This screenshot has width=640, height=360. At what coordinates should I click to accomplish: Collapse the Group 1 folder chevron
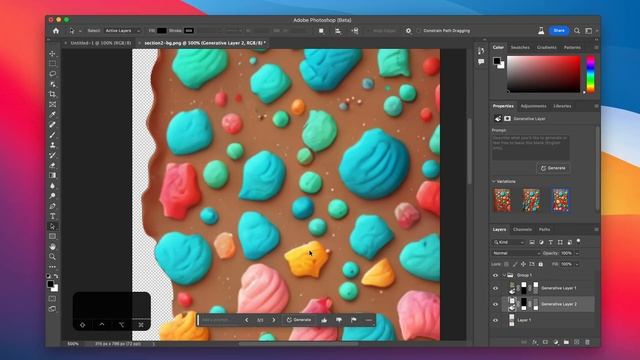pos(504,276)
